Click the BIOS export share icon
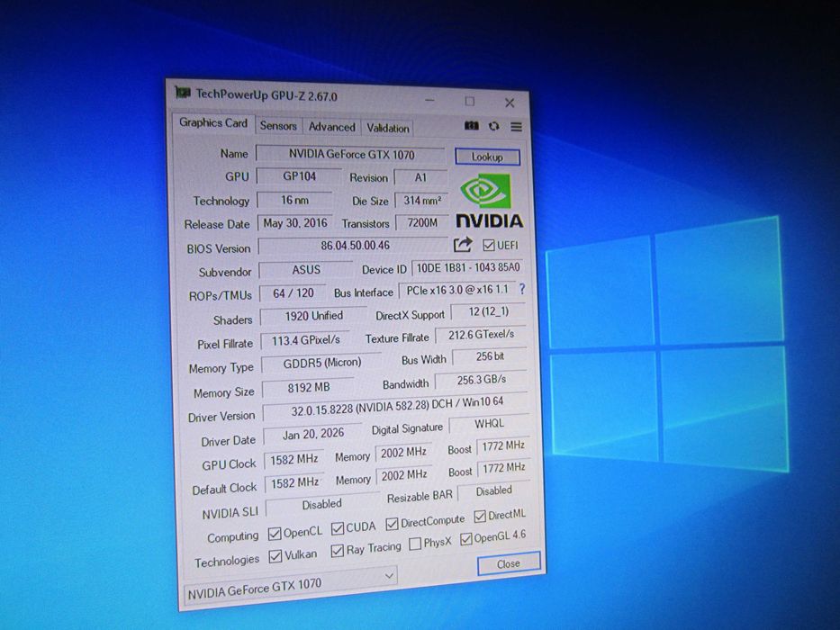This screenshot has height=630, width=840. (463, 245)
